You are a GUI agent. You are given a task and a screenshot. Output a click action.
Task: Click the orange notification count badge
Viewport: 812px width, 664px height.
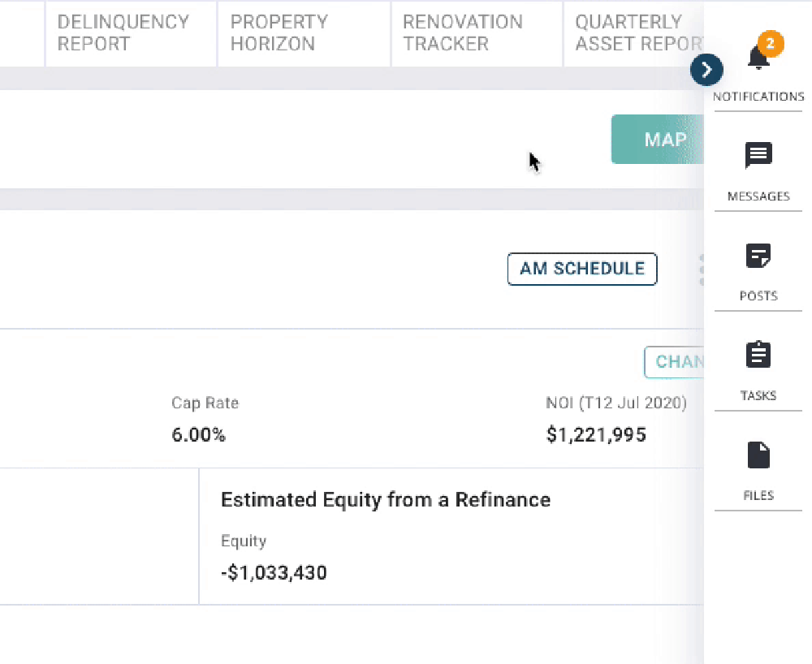[x=771, y=44]
